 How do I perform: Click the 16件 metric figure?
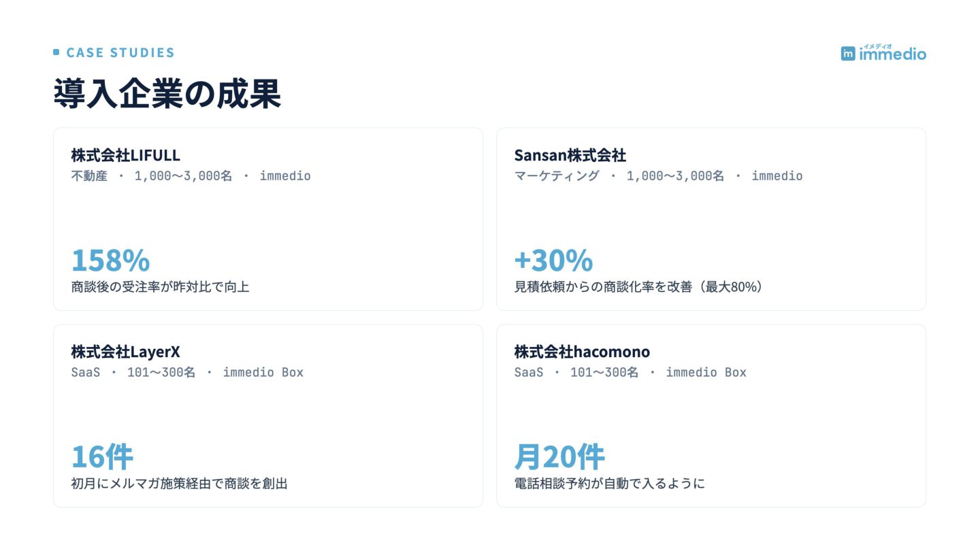click(x=102, y=457)
